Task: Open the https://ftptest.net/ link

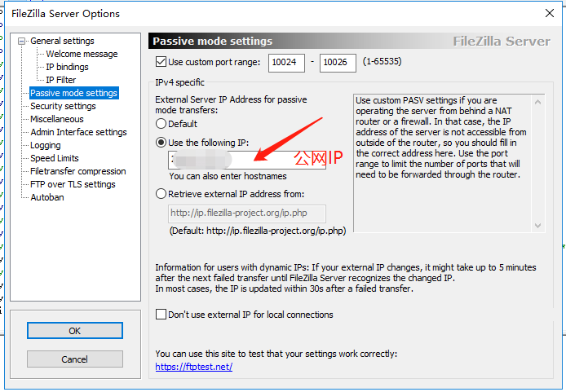Action: (194, 367)
